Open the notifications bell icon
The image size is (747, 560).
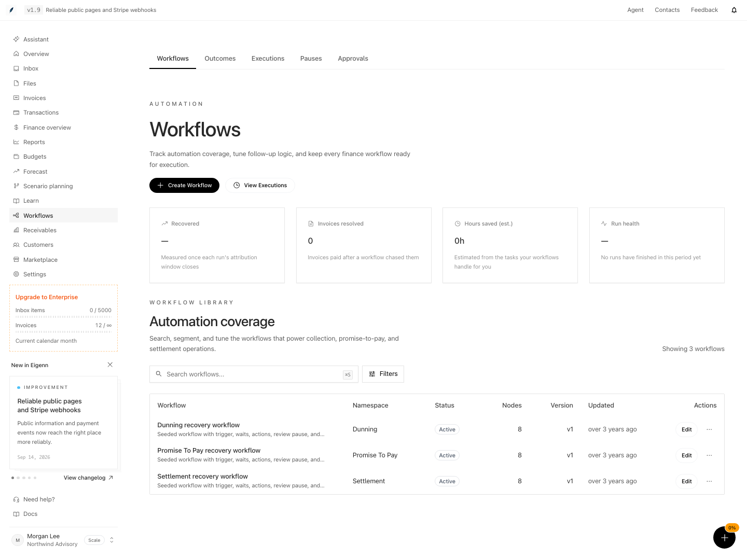coord(734,10)
